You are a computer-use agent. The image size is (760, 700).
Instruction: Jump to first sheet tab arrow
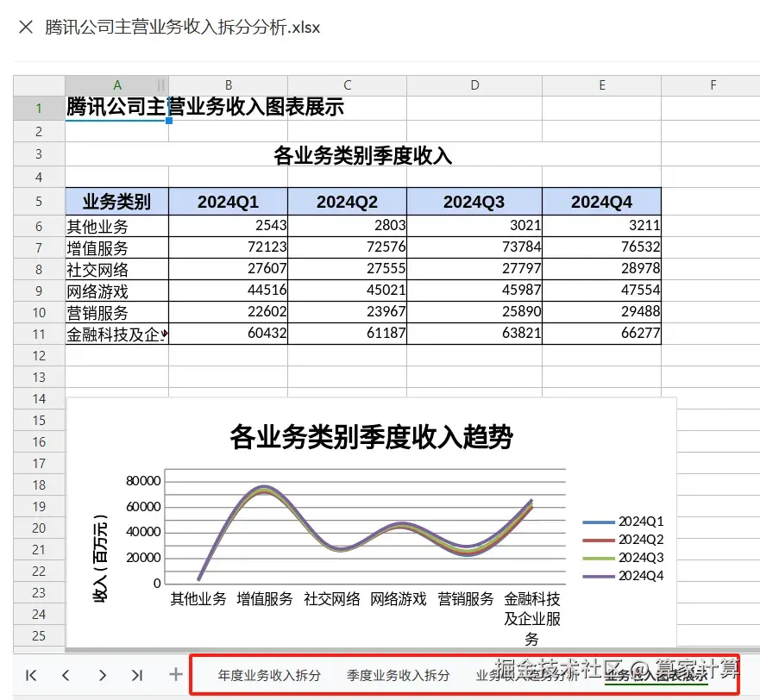click(31, 675)
